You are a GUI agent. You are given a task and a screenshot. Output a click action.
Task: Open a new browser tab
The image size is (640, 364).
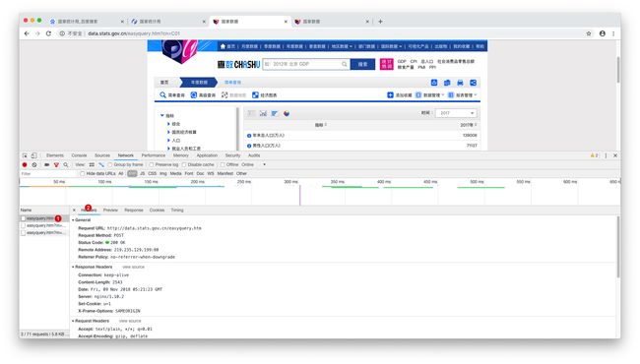pos(380,22)
